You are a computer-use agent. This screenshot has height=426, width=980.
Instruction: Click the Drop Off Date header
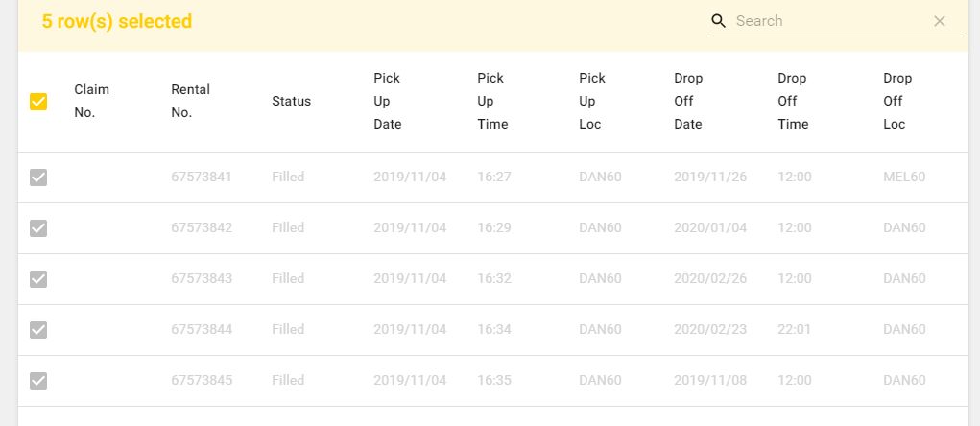(688, 101)
